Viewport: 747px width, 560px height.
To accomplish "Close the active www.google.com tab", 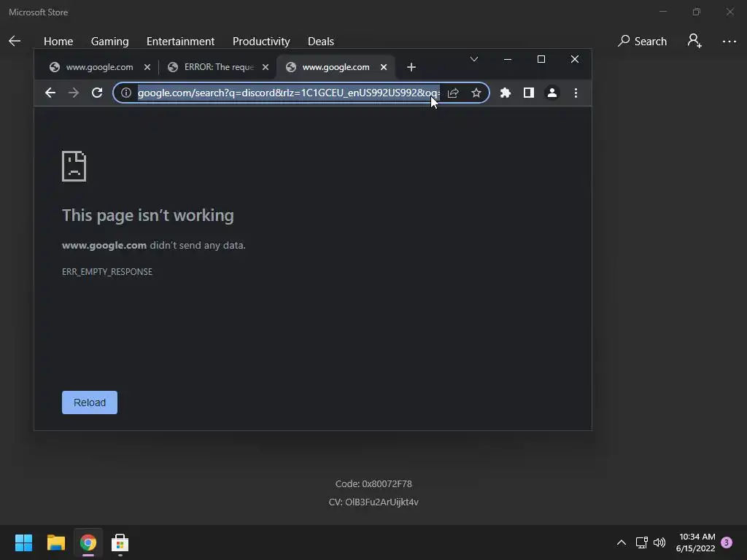I will [x=384, y=67].
